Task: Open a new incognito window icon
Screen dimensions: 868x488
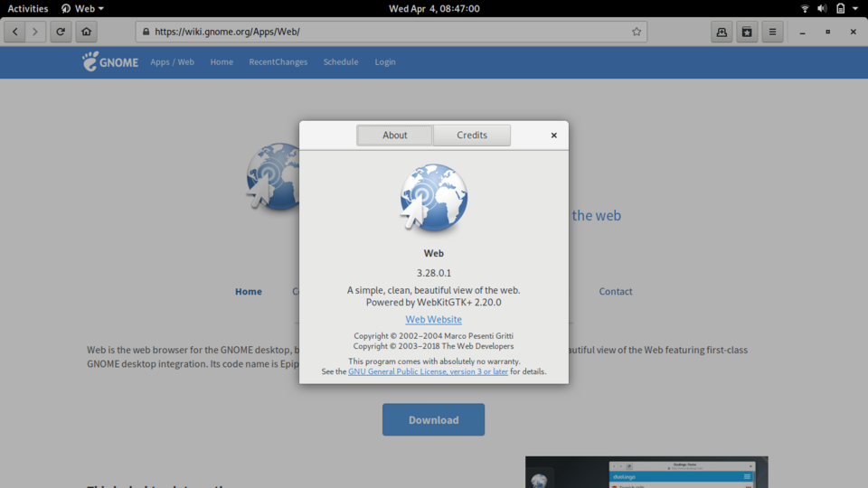Action: (x=722, y=33)
